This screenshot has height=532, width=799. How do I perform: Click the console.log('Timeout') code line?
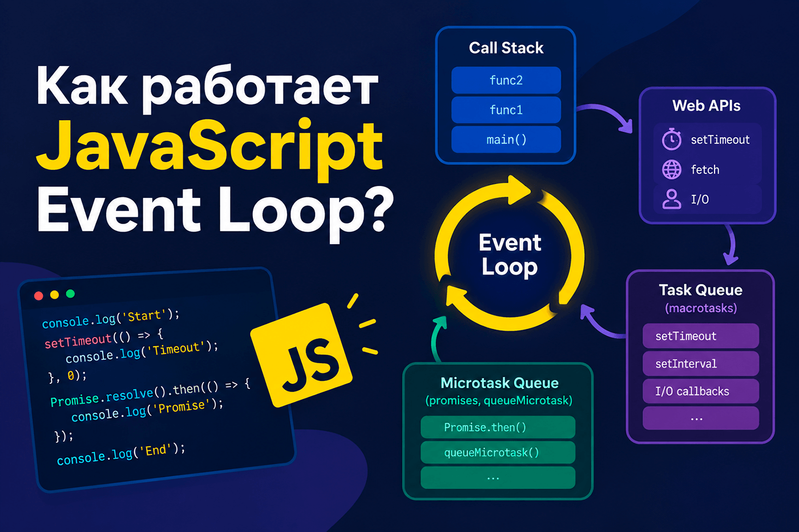(142, 352)
